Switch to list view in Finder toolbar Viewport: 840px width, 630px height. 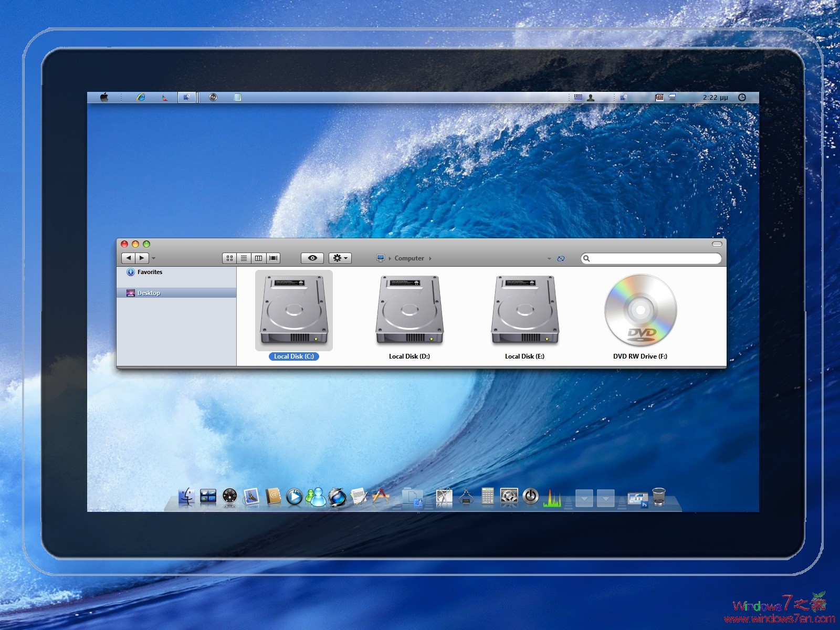point(244,258)
